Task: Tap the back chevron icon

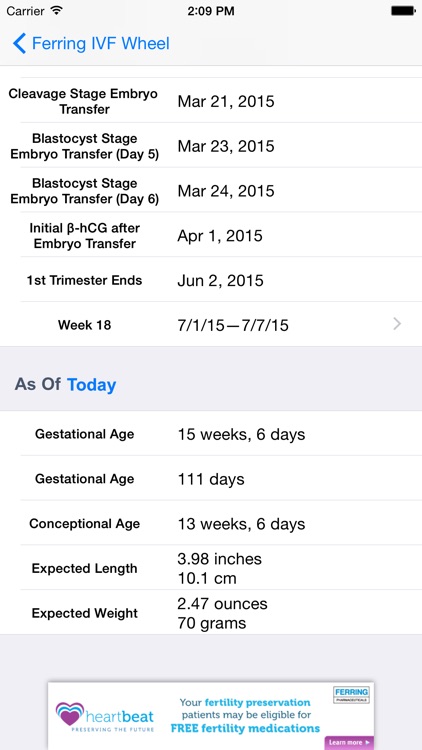Action: point(19,44)
